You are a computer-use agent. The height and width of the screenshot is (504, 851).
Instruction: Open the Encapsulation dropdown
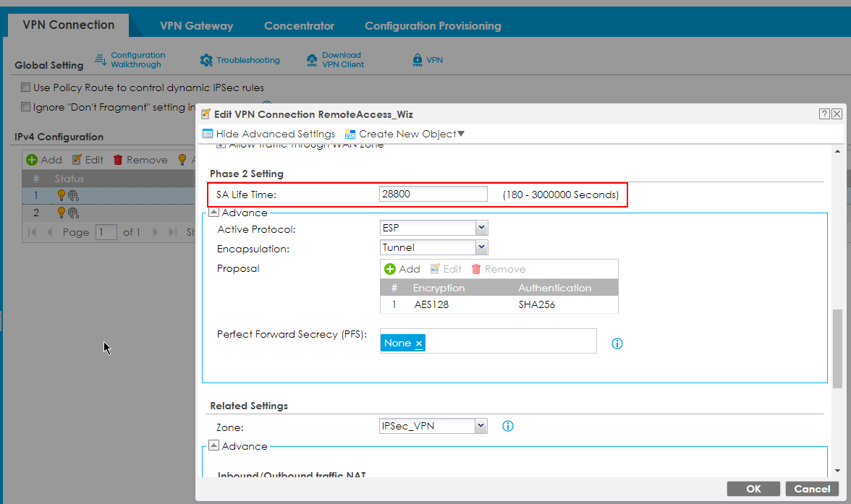click(481, 247)
